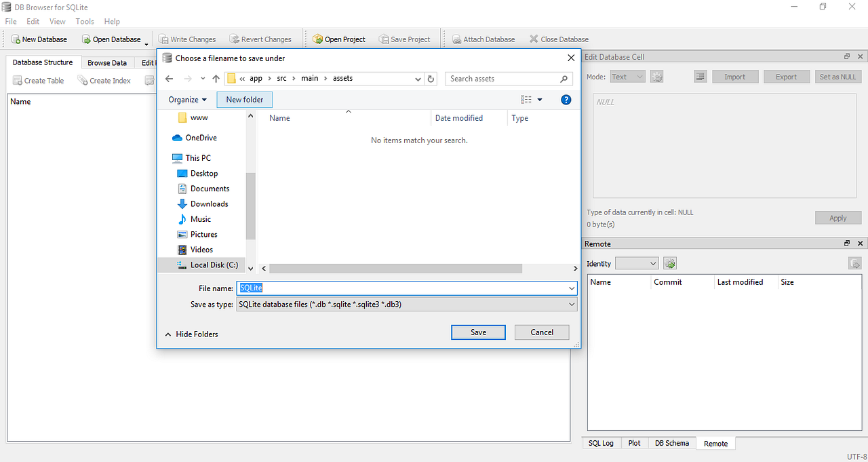
Task: Create a New folder in the save dialog
Action: [244, 99]
